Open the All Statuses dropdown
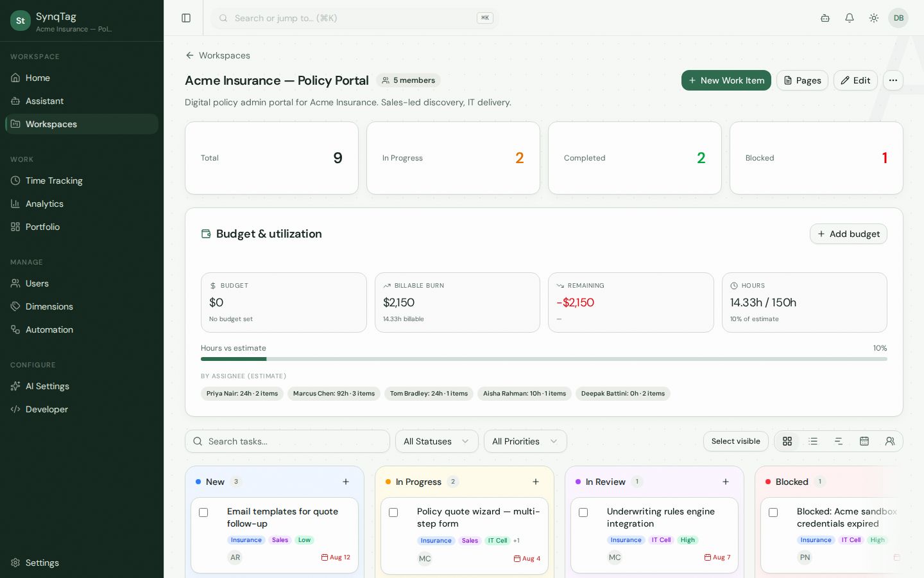The image size is (924, 578). [x=437, y=441]
